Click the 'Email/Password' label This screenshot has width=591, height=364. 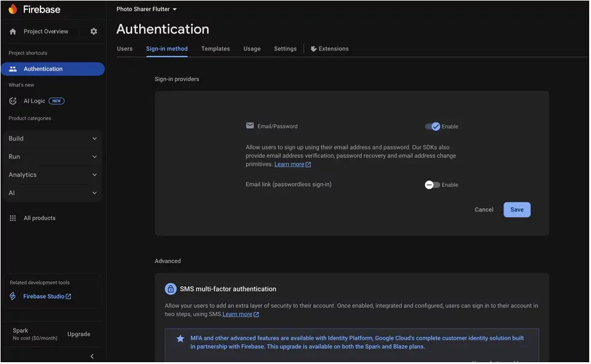pos(278,127)
